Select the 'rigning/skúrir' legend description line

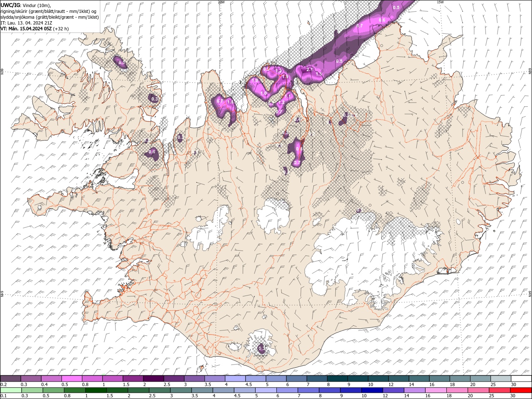(49, 11)
